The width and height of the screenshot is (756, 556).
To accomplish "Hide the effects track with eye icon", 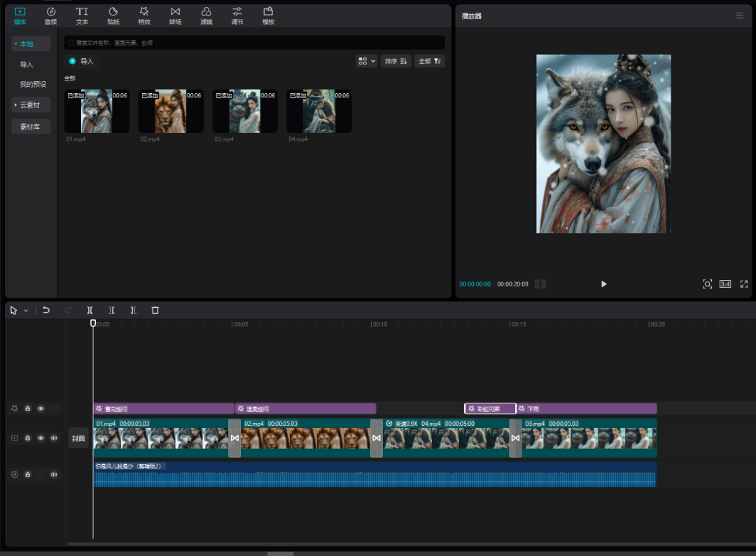I will pos(41,408).
